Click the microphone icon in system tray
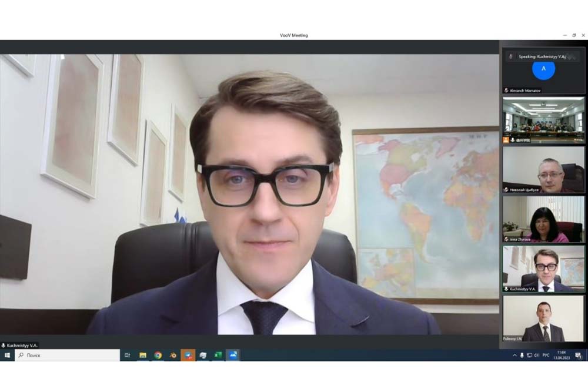 click(x=522, y=356)
